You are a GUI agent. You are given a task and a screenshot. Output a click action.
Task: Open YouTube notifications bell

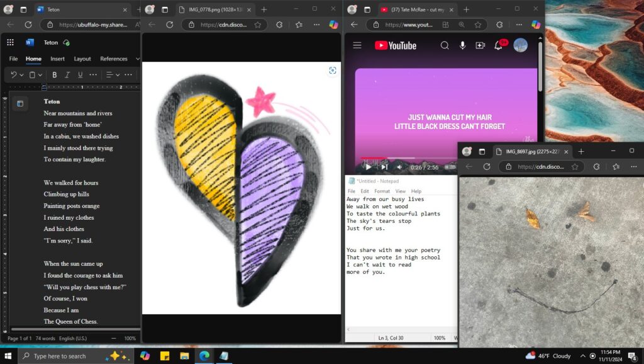click(499, 45)
